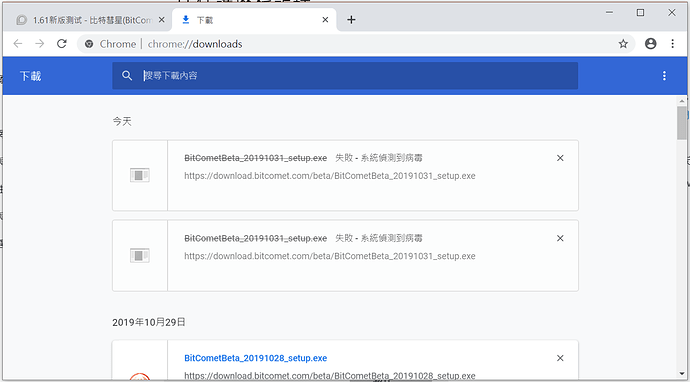Image resolution: width=690 pixels, height=382 pixels.
Task: Click the file icon of second failed download
Action: tap(140, 256)
